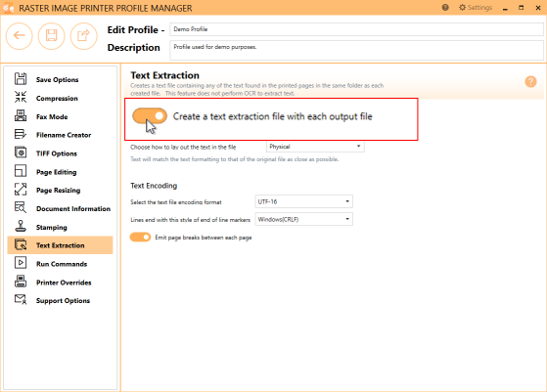Toggle create text extraction file switch
This screenshot has width=547, height=392.
[150, 116]
